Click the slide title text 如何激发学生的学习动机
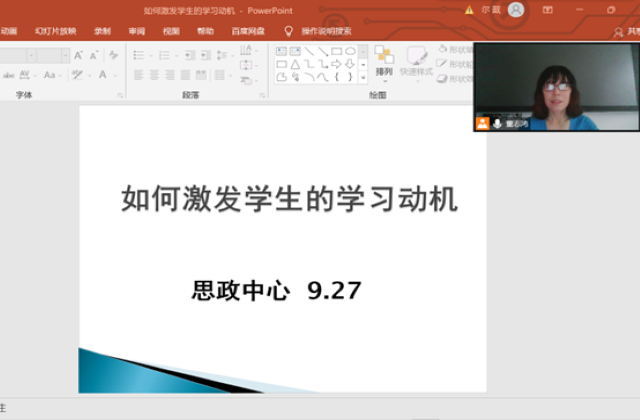The image size is (640, 420). coord(289,198)
